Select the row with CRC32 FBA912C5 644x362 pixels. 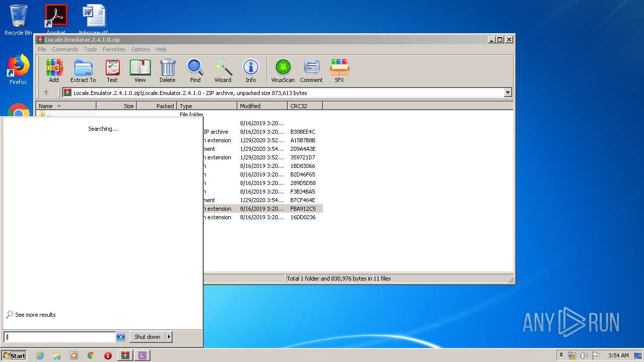263,209
